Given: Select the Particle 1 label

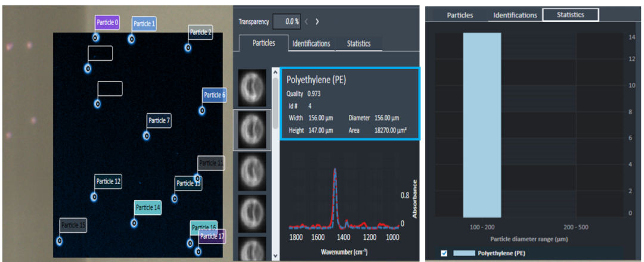Looking at the screenshot, I should [x=144, y=24].
